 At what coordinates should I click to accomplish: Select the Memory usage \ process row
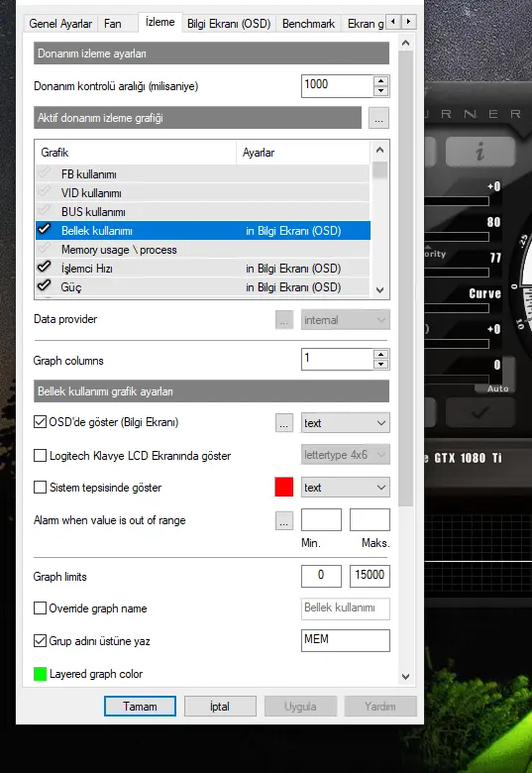202,250
